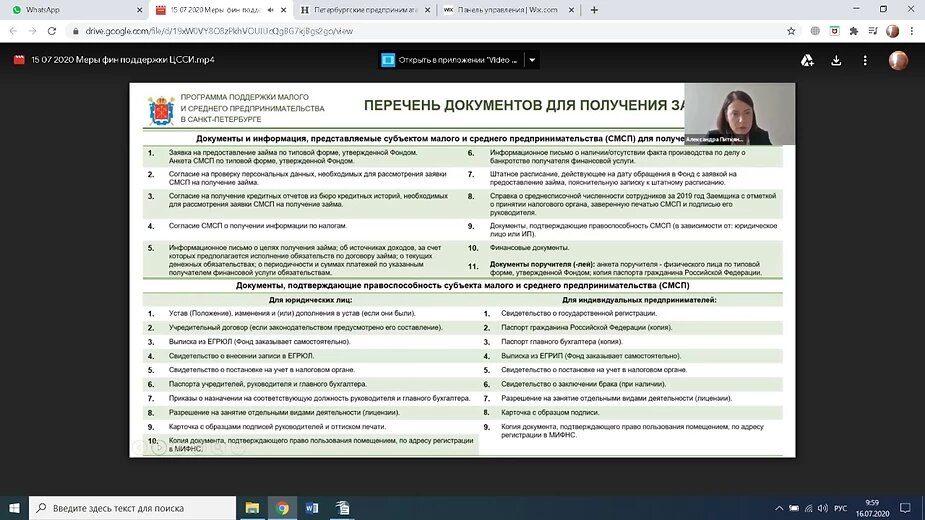Open the Петербургские предприниматели tab
The width and height of the screenshot is (925, 520).
point(365,10)
